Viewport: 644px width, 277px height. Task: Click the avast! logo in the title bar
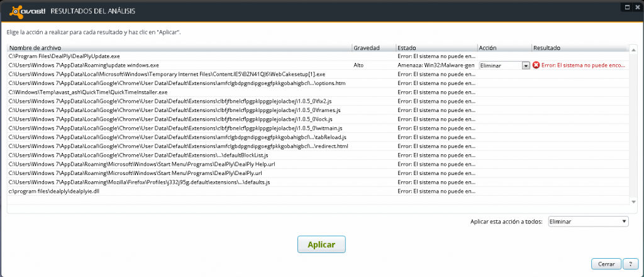tap(27, 11)
